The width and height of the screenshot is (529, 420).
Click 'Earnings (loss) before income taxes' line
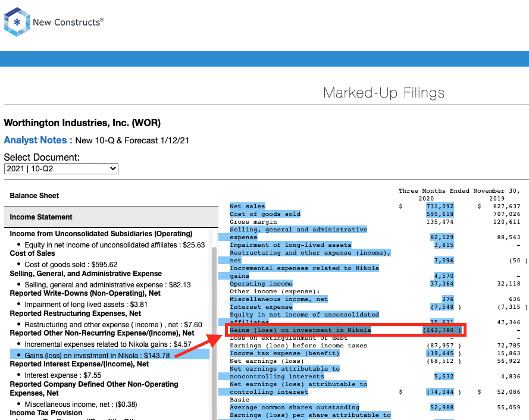[x=298, y=346]
